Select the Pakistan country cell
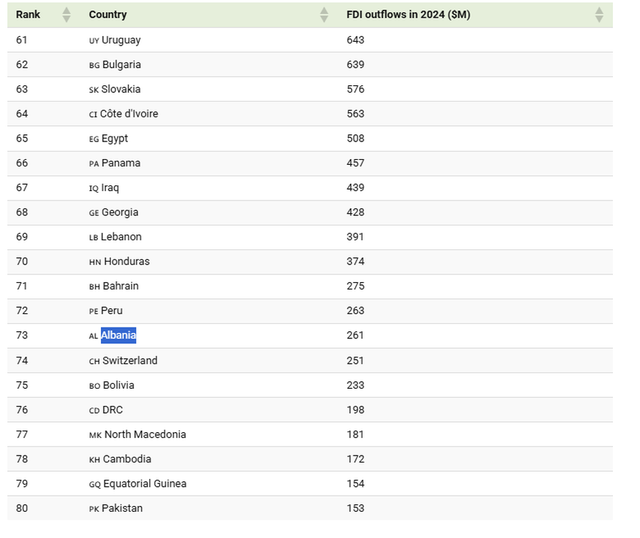This screenshot has width=640, height=538. pyautogui.click(x=116, y=508)
